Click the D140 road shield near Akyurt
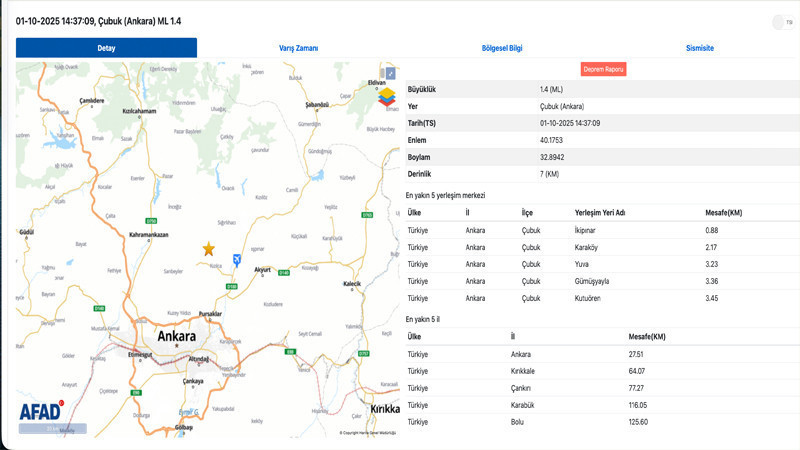The image size is (800, 450). [284, 272]
